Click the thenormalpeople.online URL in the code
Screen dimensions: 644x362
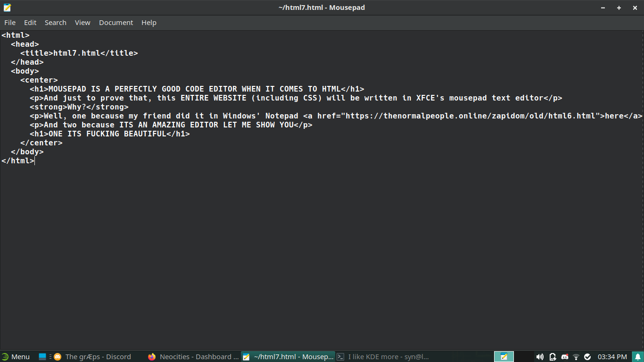coord(471,116)
